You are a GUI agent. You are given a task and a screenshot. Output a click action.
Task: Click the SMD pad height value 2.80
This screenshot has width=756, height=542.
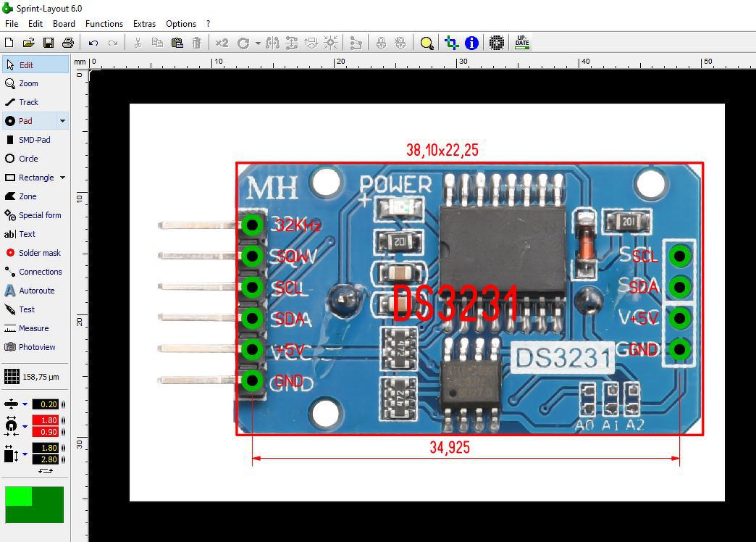(x=46, y=459)
